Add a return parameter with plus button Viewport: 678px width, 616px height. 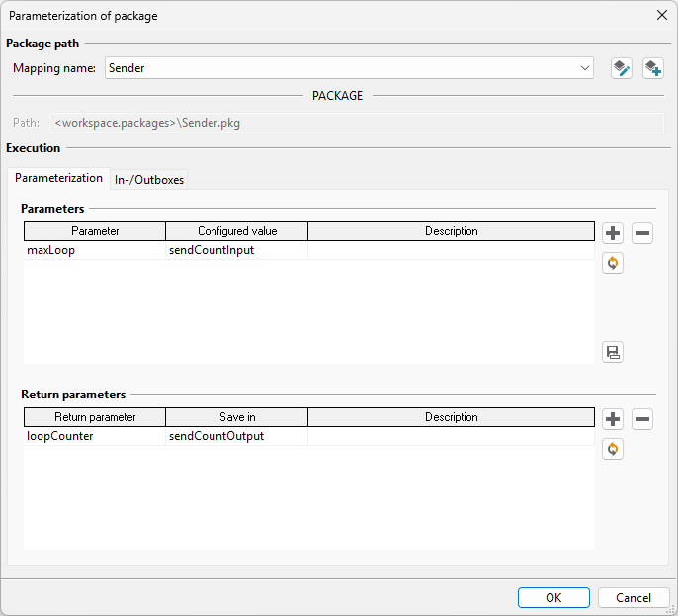(613, 419)
